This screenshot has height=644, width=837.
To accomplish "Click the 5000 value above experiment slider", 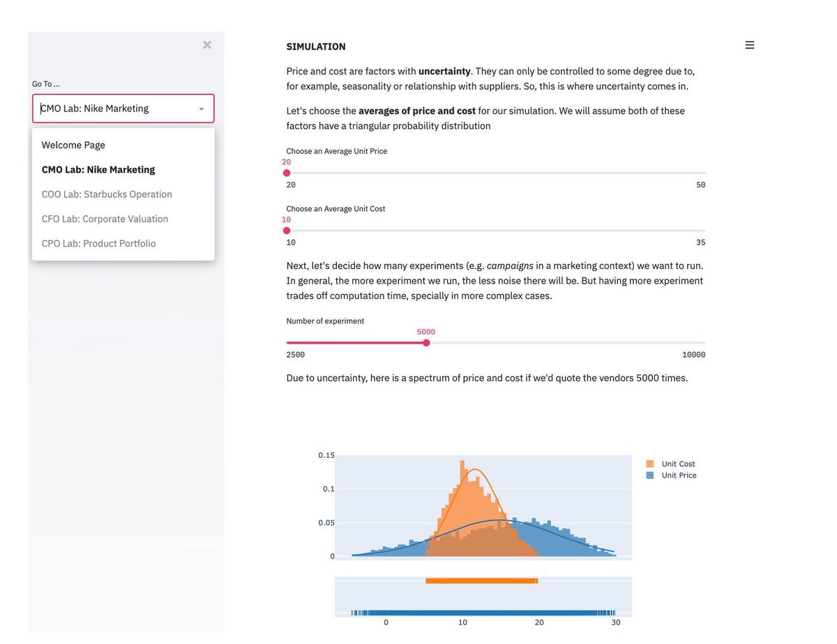I will click(426, 332).
